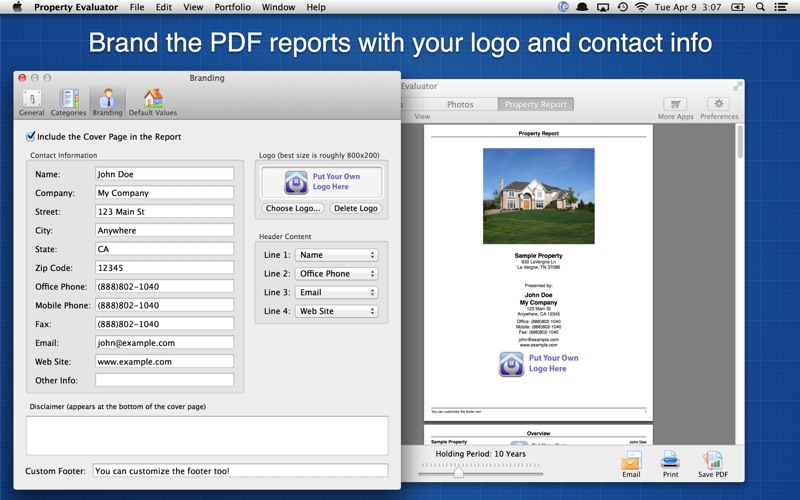Click the Delete Logo button
Screen dimensions: 800x500
point(356,208)
